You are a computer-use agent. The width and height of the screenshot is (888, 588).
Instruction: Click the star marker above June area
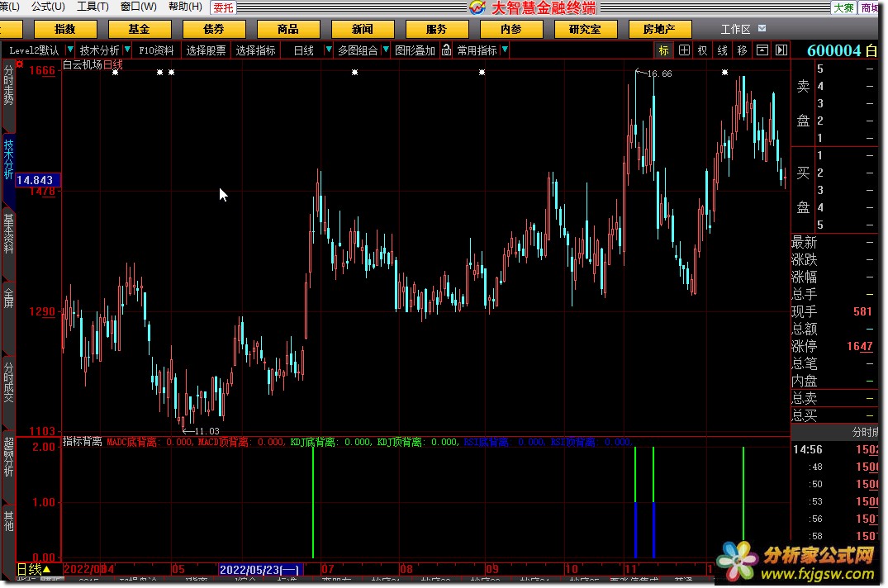354,73
